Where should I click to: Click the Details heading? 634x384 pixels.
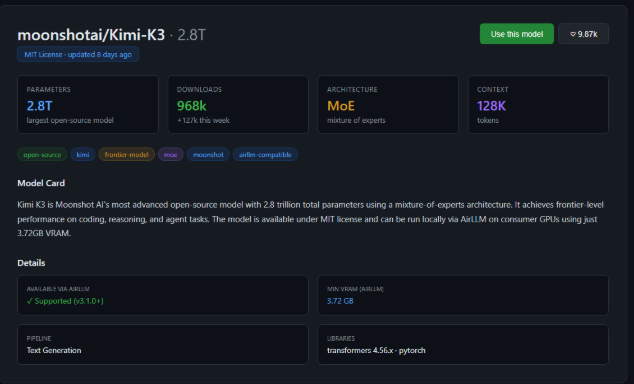(31, 263)
